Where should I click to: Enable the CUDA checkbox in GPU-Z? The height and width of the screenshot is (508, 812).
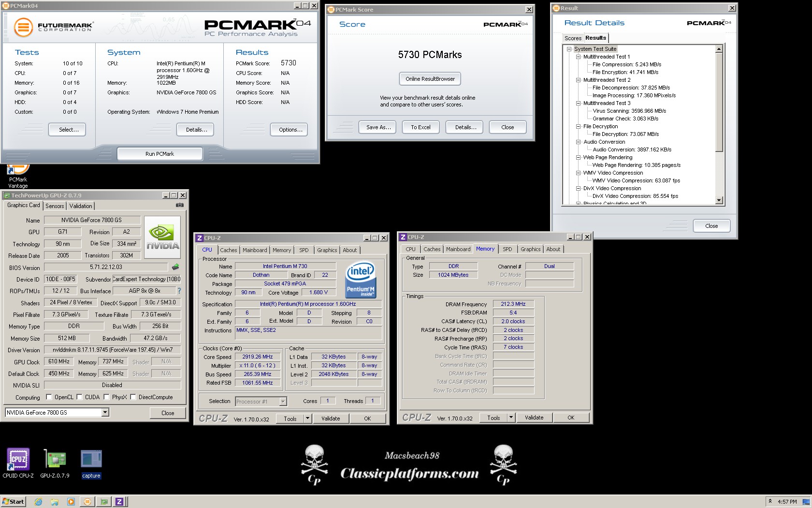[x=79, y=397]
